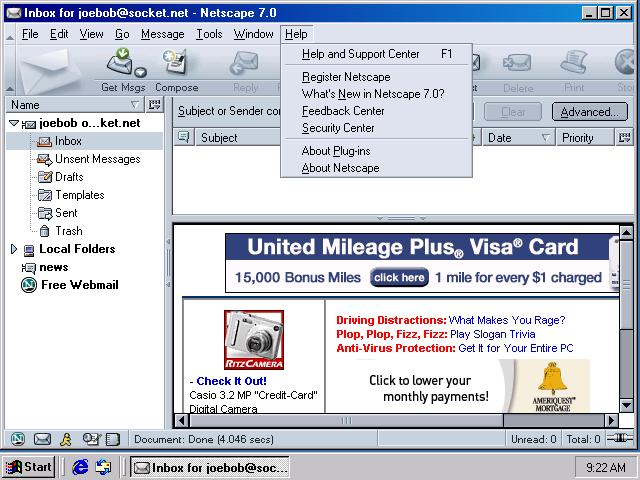Choose About Netscape menu entry

(x=376, y=168)
